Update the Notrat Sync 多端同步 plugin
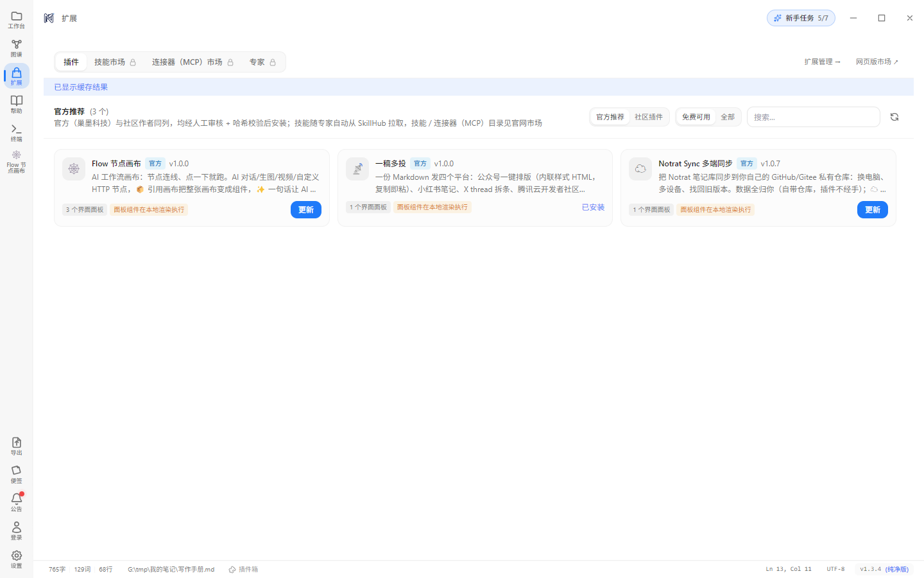Screen dimensions: 924x578 pyautogui.click(x=873, y=210)
